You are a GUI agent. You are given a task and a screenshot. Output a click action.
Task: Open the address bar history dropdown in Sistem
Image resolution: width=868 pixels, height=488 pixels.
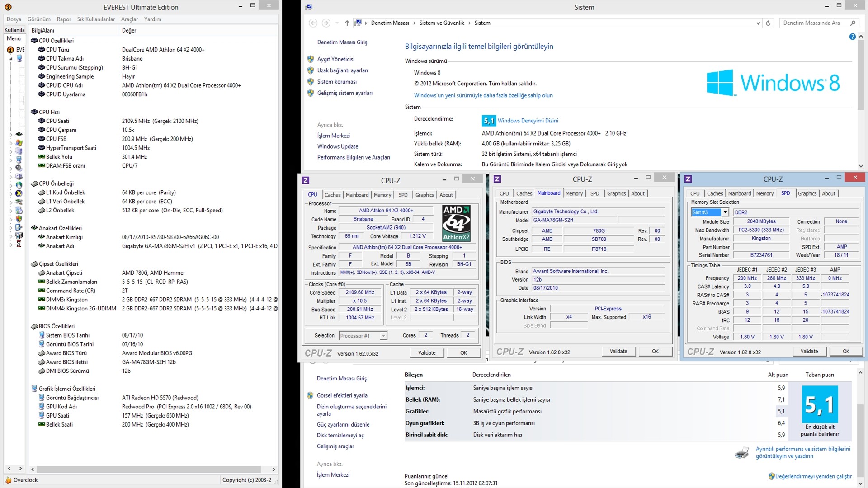(758, 23)
